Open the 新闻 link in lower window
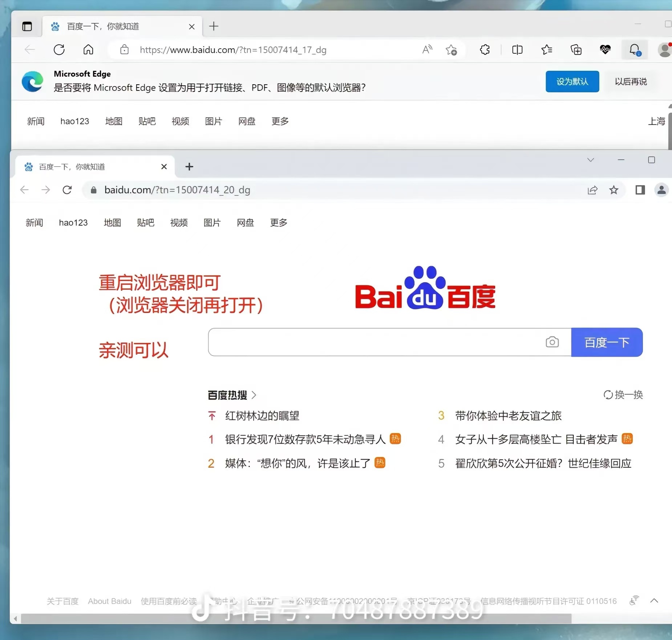 click(x=35, y=222)
